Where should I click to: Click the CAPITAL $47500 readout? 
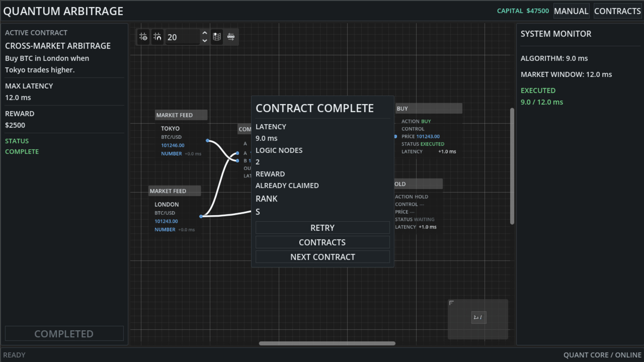coord(523,11)
